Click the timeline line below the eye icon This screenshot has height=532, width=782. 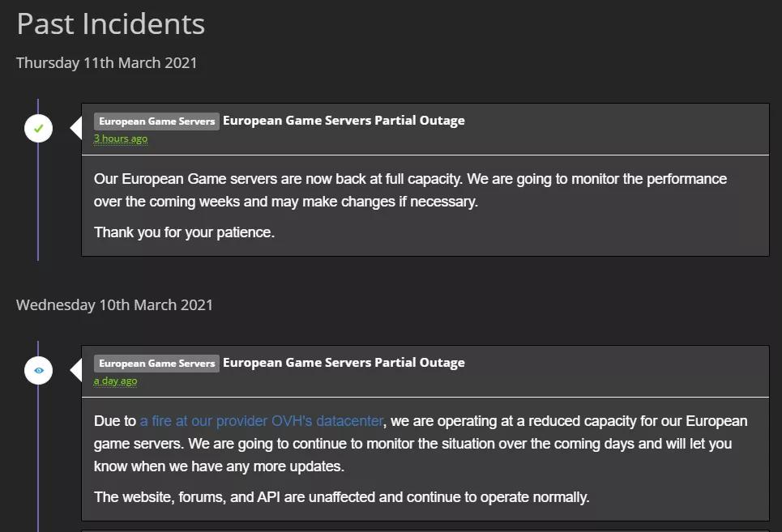pyautogui.click(x=38, y=453)
